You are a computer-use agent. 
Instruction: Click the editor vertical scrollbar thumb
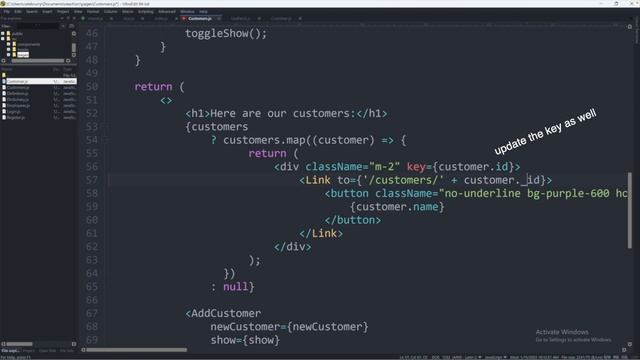coord(630,210)
